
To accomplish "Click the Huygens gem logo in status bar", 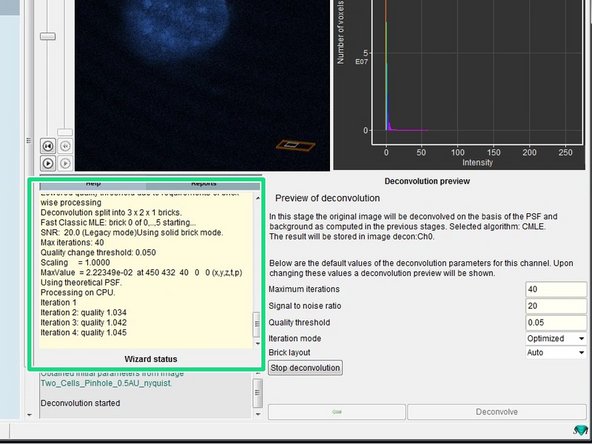I will coord(581,430).
